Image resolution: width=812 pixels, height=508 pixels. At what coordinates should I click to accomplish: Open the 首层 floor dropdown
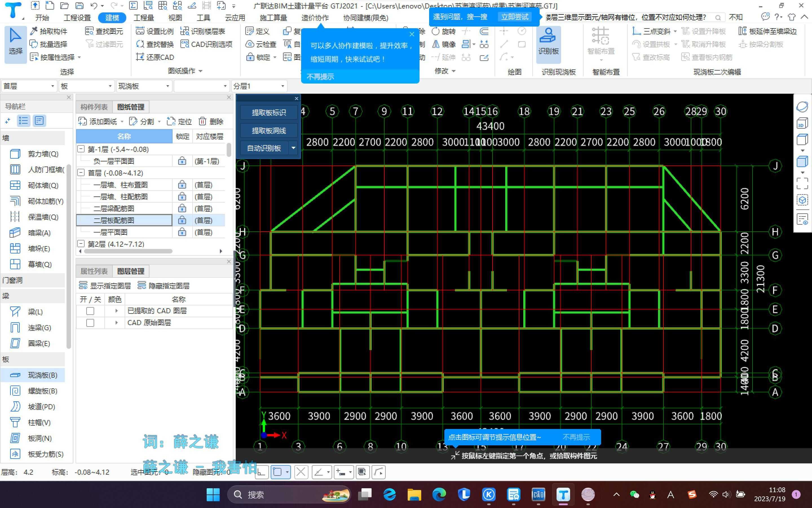tap(29, 86)
